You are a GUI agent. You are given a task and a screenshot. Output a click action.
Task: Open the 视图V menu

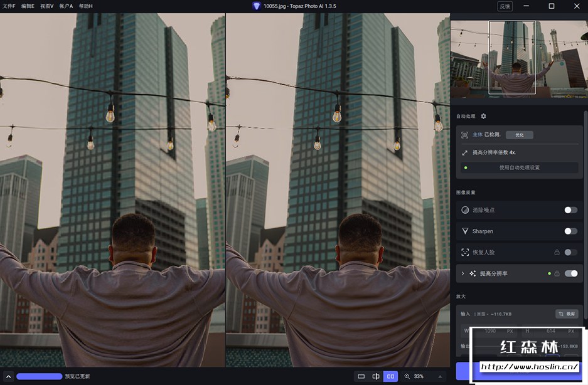pos(47,6)
